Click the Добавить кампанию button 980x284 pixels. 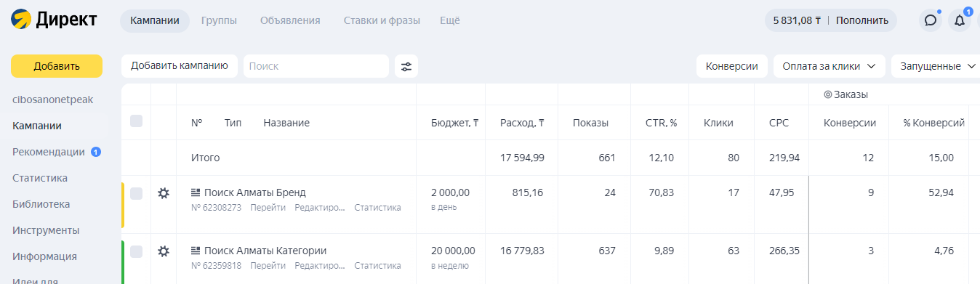(180, 65)
